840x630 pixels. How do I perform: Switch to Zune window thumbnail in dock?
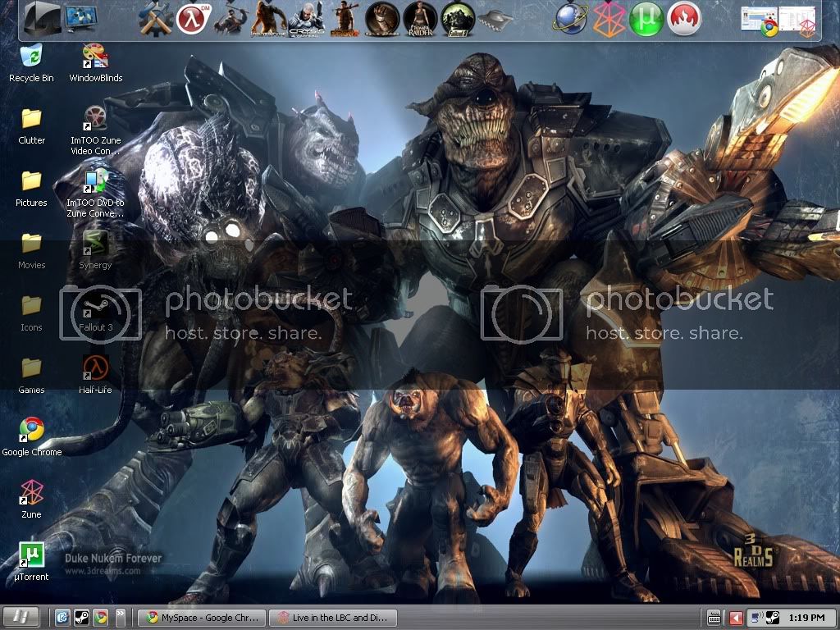[x=797, y=21]
